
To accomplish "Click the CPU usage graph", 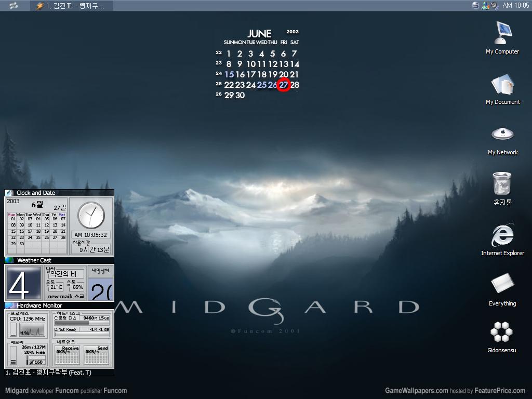I will point(32,330).
